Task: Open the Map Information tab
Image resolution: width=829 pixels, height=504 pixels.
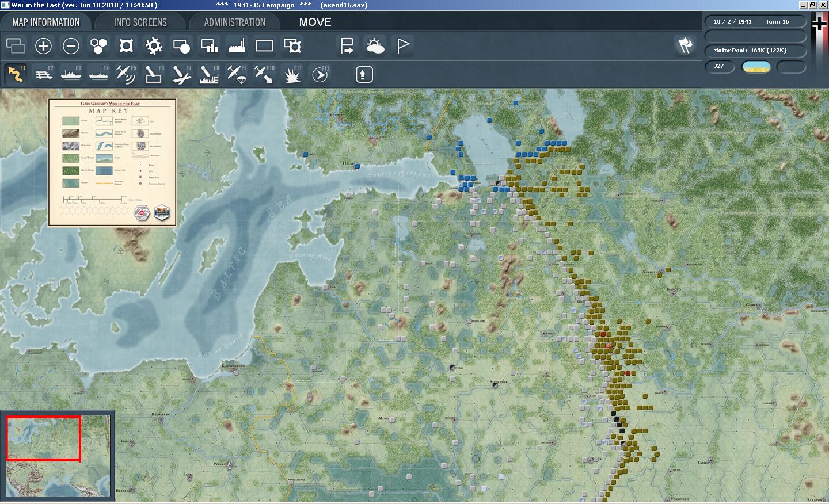Action: pyautogui.click(x=46, y=22)
